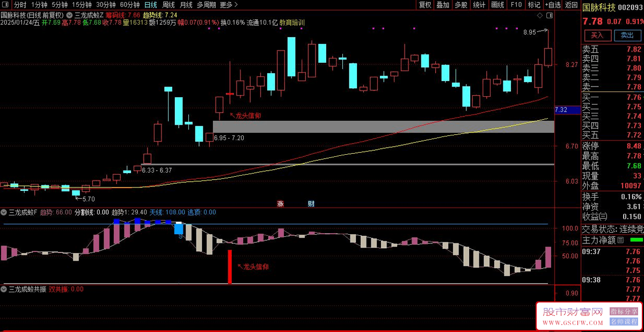644x332 pixels.
Task: Click the 5.70 low price label
Action: pyautogui.click(x=88, y=199)
